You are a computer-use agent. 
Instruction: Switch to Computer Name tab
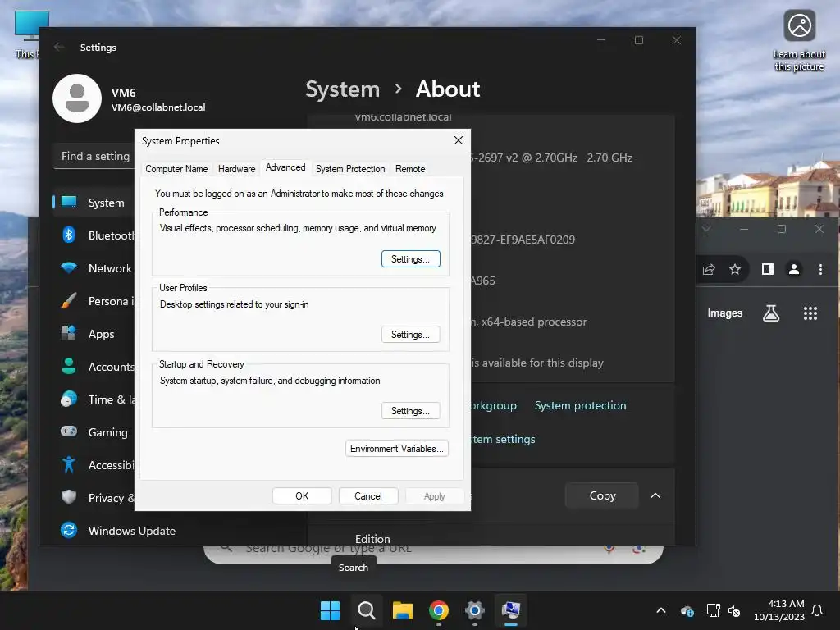point(177,169)
